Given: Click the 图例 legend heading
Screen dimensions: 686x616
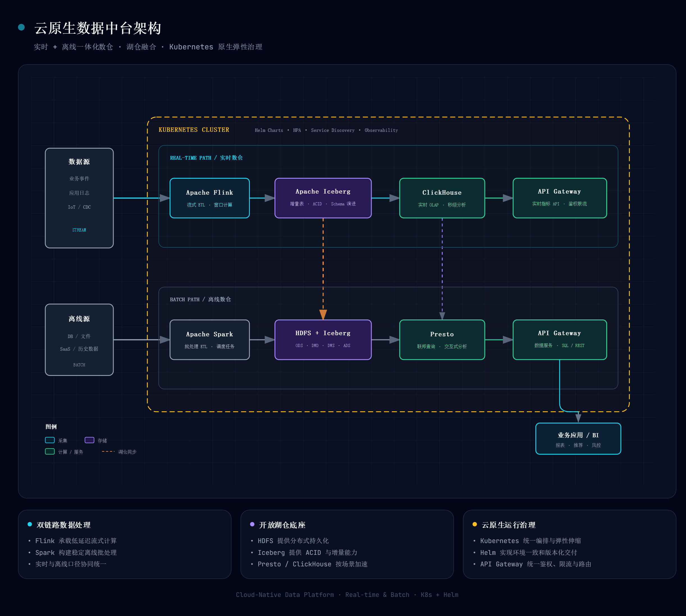Looking at the screenshot, I should click(x=51, y=426).
